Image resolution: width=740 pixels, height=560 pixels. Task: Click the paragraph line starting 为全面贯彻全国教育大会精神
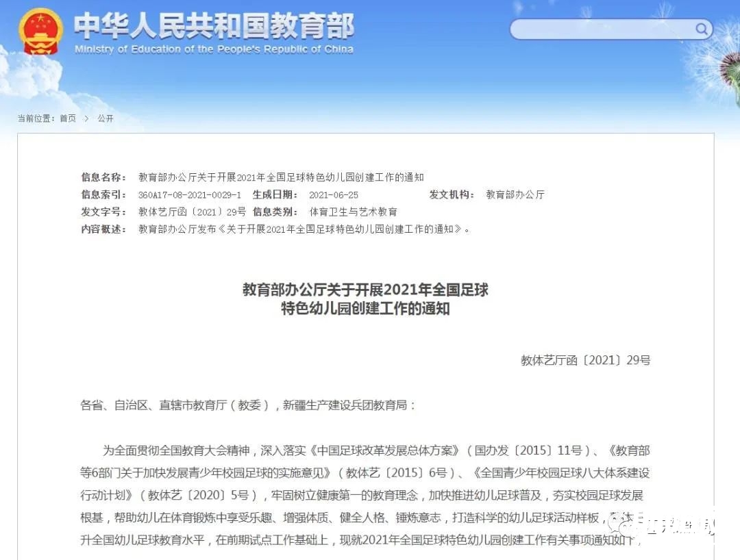[x=376, y=450]
